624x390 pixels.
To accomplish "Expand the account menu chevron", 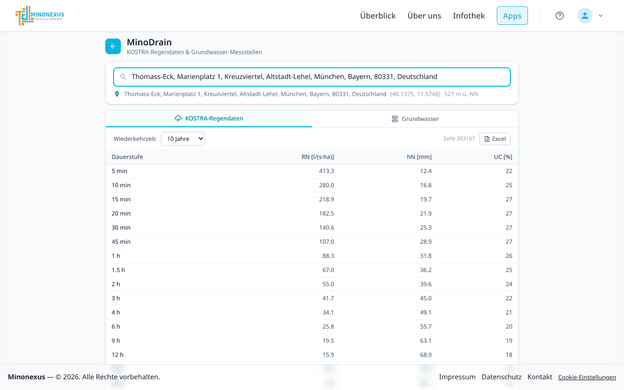I will 601,16.
